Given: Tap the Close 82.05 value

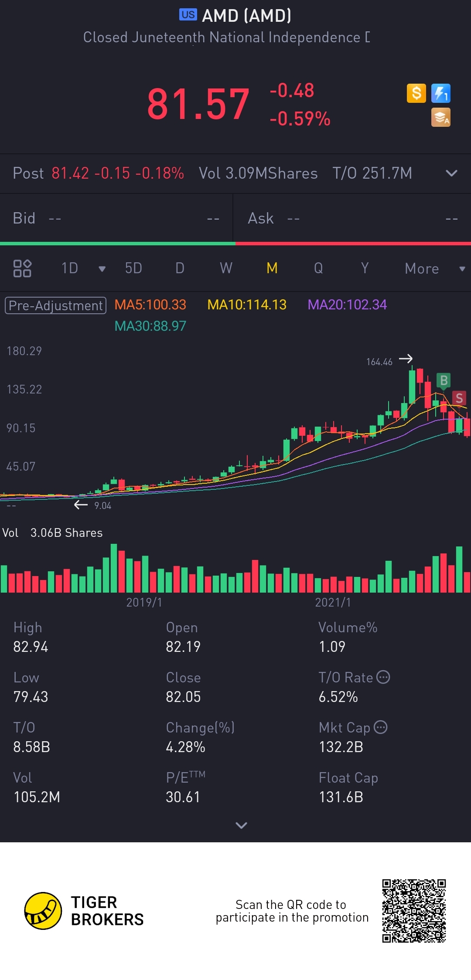Looking at the screenshot, I should 183,697.
